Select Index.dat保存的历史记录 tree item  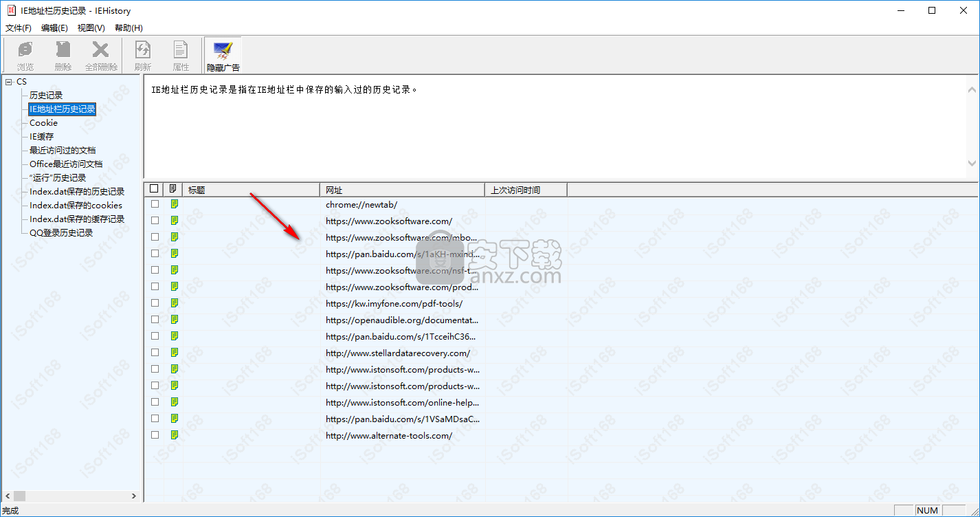(77, 192)
